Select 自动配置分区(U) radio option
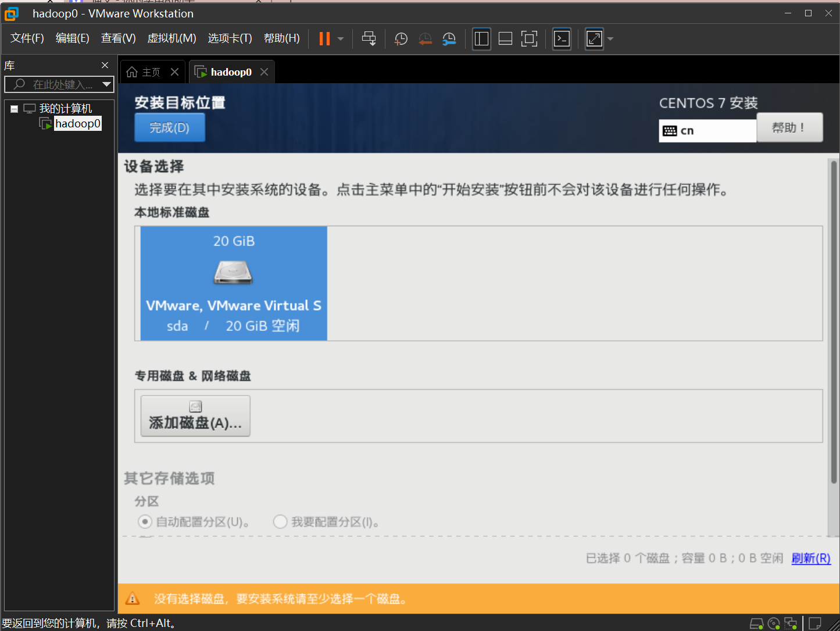 pyautogui.click(x=145, y=522)
